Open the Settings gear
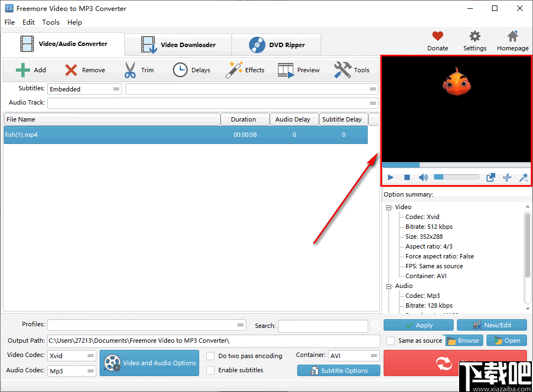 (474, 41)
